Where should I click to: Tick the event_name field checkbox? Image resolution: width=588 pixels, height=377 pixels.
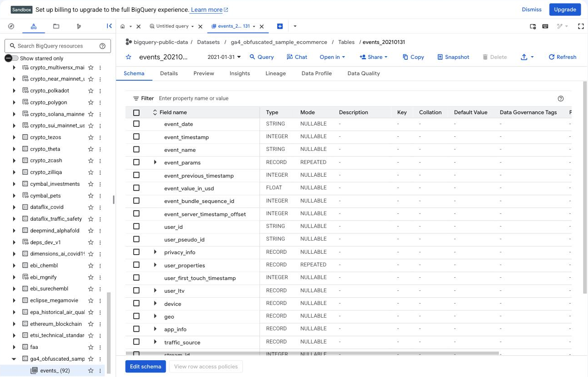tap(136, 150)
